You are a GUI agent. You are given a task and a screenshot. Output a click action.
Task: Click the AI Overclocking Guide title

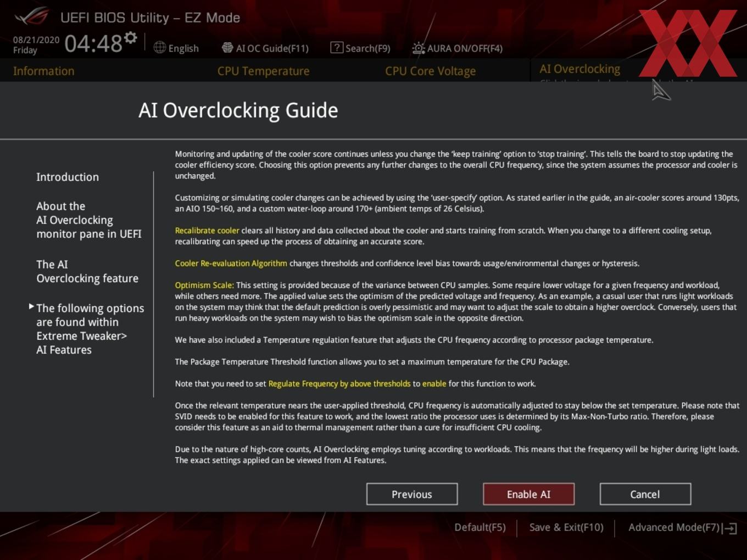click(x=238, y=110)
